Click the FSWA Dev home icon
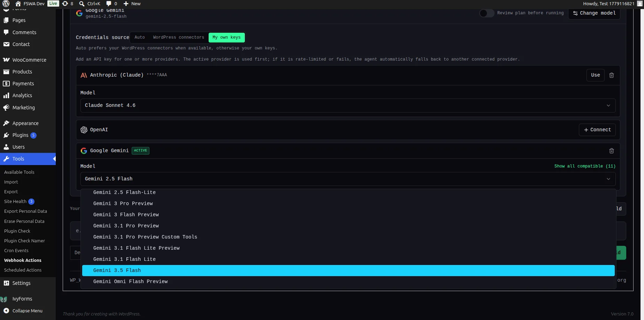 click(x=18, y=3)
